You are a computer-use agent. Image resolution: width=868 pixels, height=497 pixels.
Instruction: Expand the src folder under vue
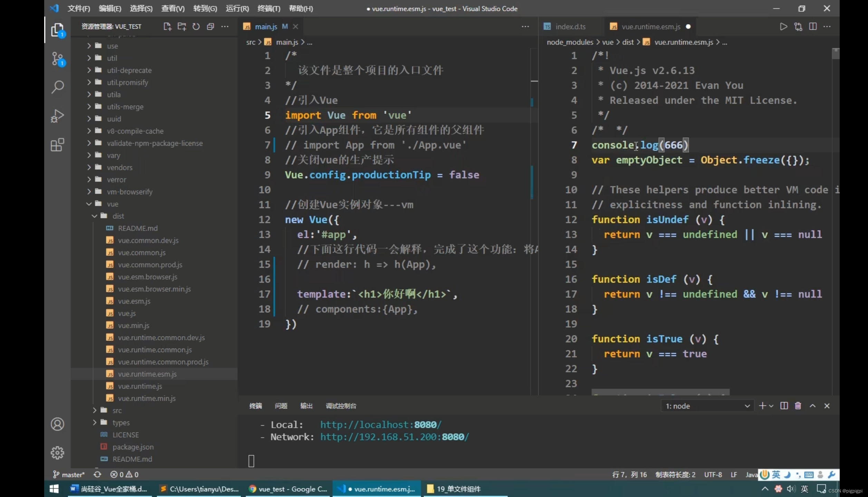95,410
